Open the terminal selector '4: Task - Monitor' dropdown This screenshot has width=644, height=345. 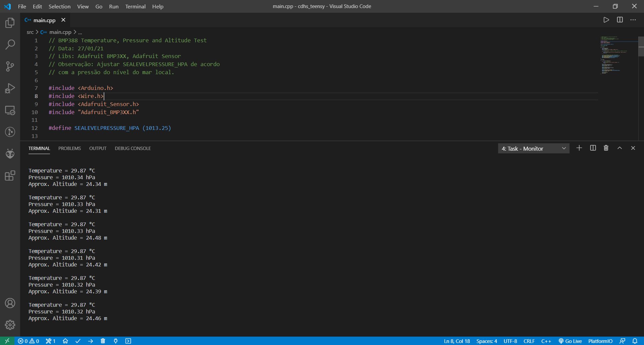[534, 148]
